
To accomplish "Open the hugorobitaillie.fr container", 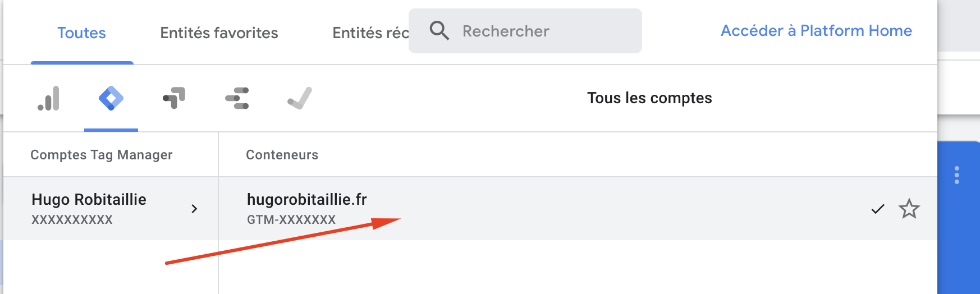I will click(x=306, y=208).
